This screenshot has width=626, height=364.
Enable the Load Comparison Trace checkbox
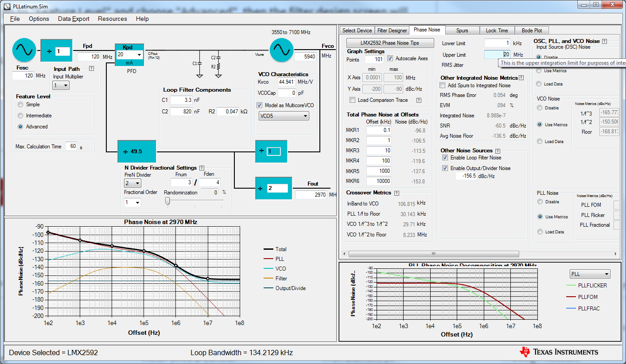[x=353, y=100]
